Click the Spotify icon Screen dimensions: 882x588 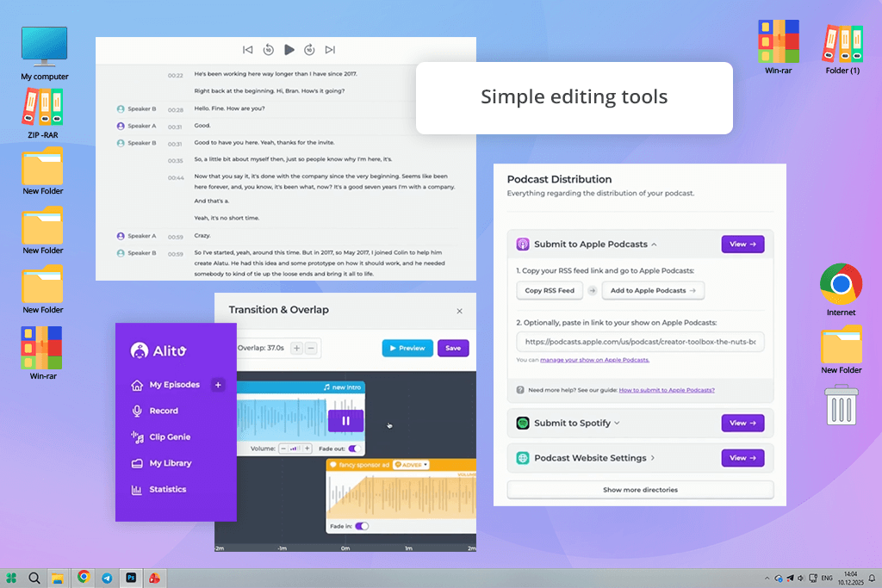(523, 424)
